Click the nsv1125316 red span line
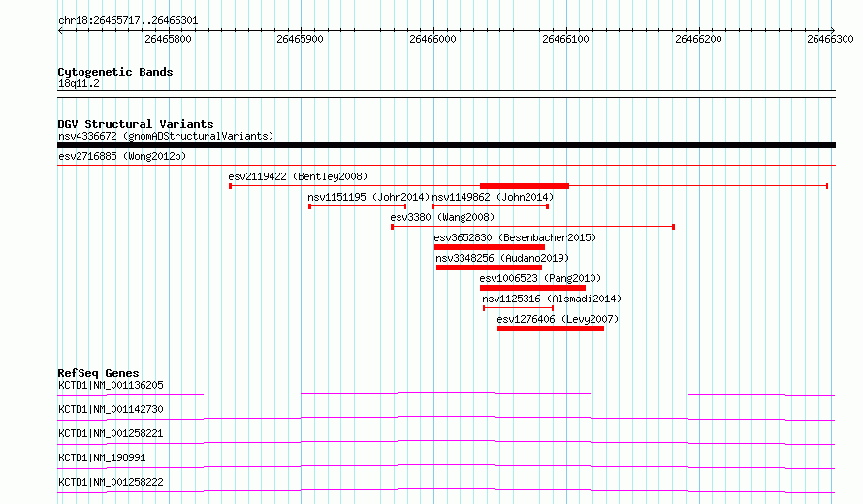The height and width of the screenshot is (504, 863). pyautogui.click(x=518, y=308)
